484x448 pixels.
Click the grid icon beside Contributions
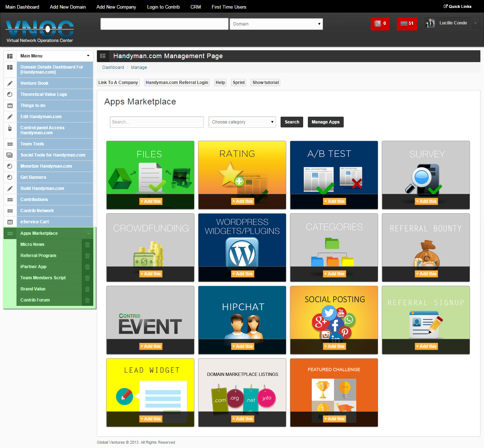click(10, 200)
